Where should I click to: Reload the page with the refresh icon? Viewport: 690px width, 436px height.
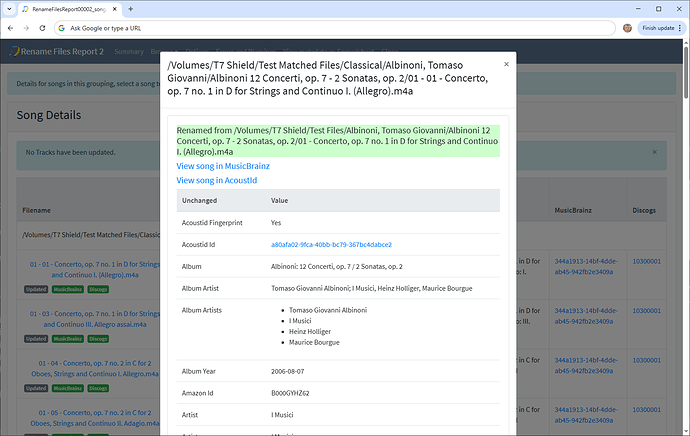40,28
